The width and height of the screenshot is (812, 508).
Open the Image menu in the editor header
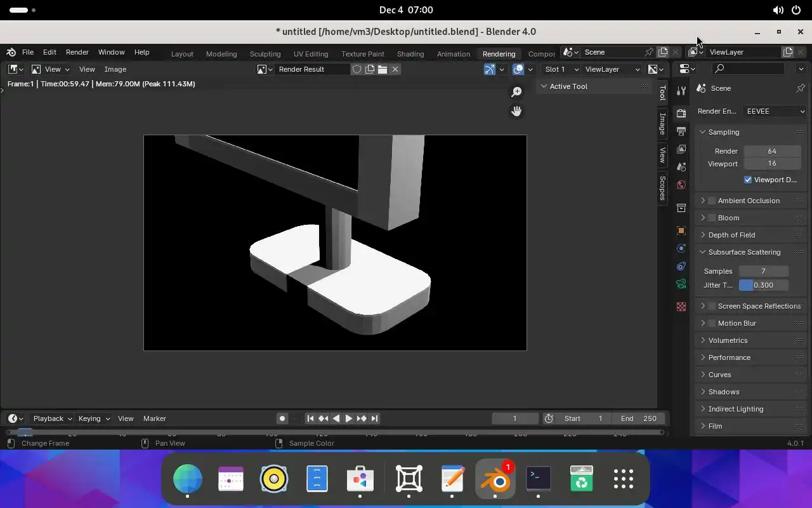click(x=115, y=69)
